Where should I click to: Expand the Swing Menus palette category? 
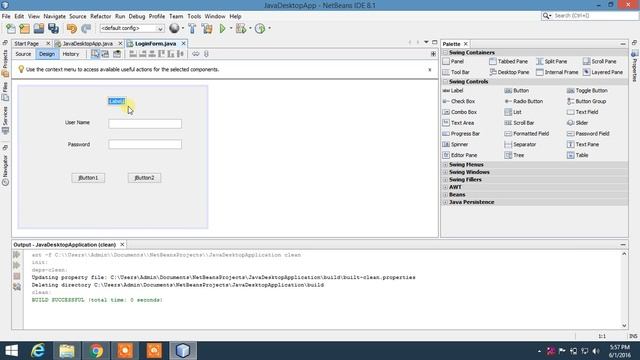445,164
